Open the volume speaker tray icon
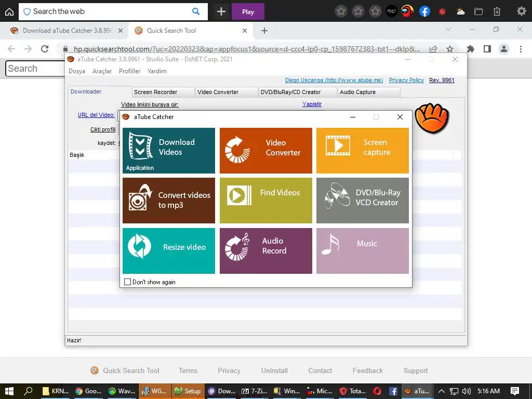The width and height of the screenshot is (532, 399). tap(467, 391)
